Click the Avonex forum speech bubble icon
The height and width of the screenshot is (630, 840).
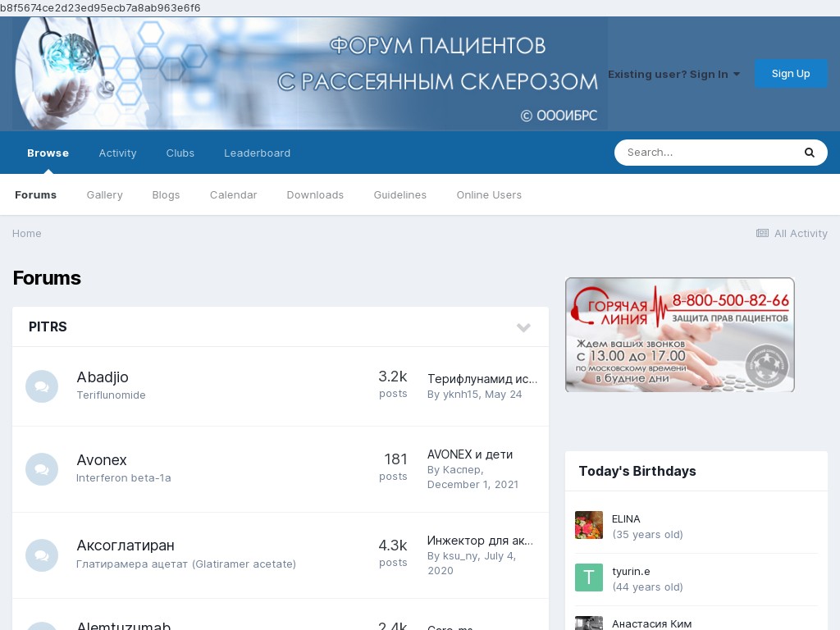42,469
